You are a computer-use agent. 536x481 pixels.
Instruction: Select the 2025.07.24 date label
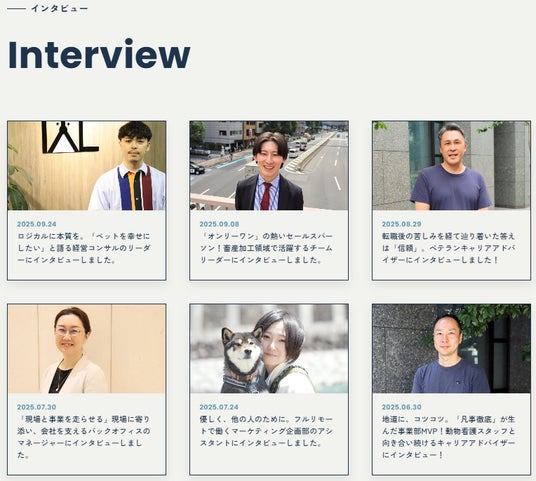click(219, 407)
